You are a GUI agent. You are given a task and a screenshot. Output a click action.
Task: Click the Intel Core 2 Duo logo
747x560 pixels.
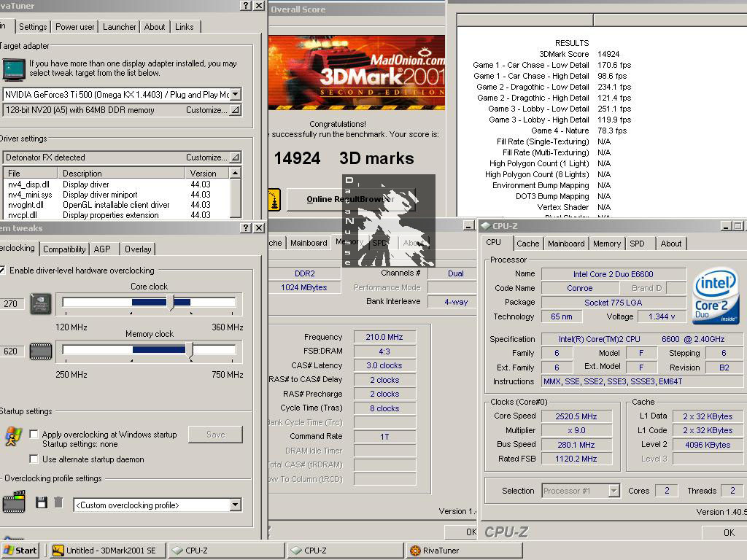[716, 296]
